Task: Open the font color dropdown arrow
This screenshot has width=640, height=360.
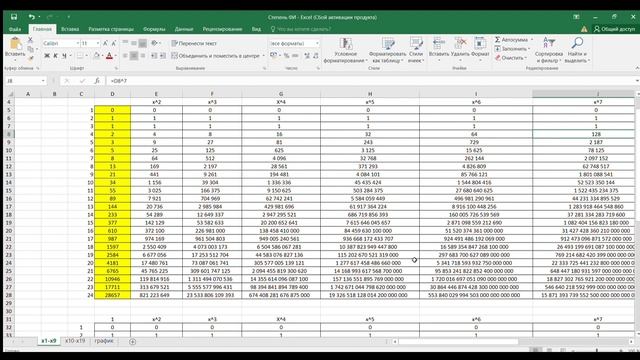Action: [116, 56]
